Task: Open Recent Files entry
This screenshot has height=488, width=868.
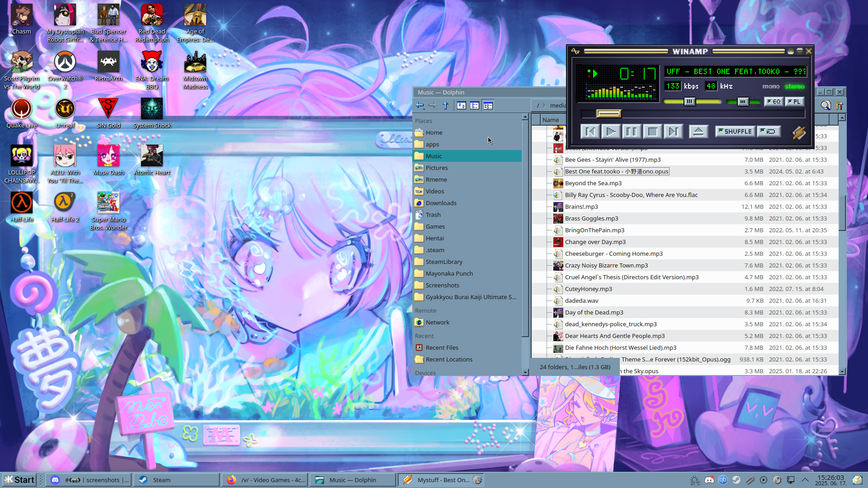Action: (x=467, y=347)
